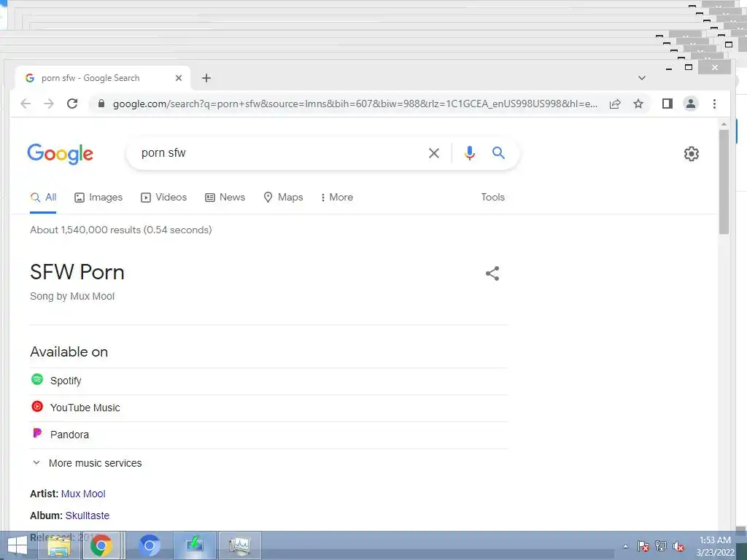This screenshot has height=560, width=747.
Task: Open Google search settings gear
Action: click(x=692, y=154)
